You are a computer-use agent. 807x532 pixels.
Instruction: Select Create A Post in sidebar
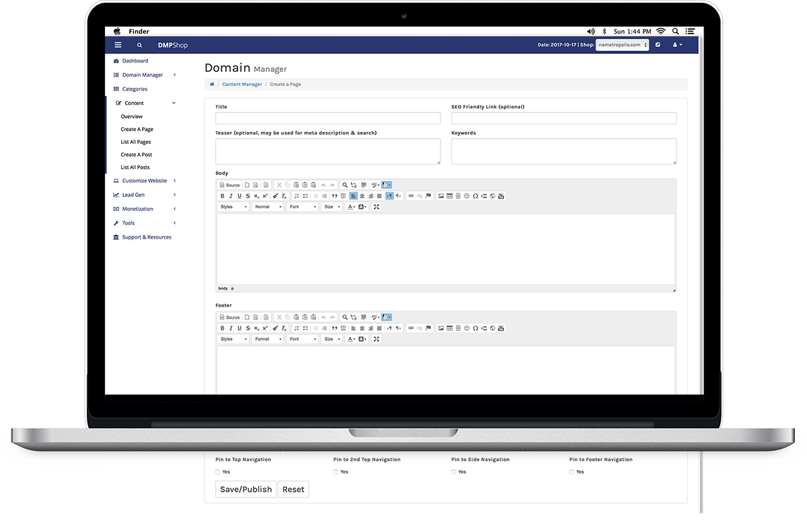(137, 155)
